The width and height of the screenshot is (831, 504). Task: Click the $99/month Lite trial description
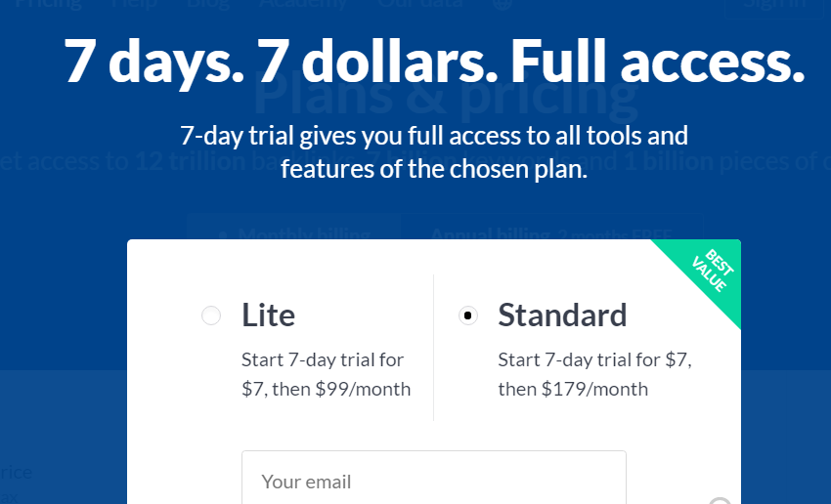pyautogui.click(x=326, y=374)
